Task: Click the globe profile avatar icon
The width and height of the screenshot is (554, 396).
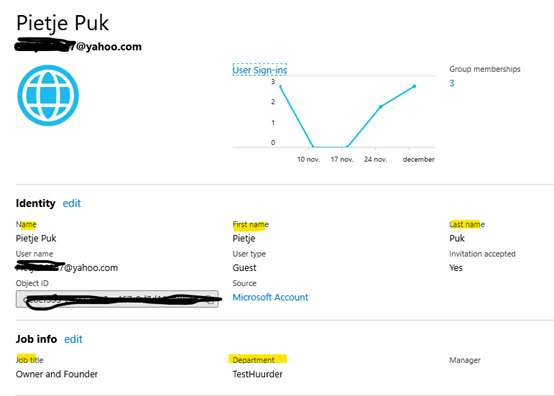Action: tap(48, 95)
